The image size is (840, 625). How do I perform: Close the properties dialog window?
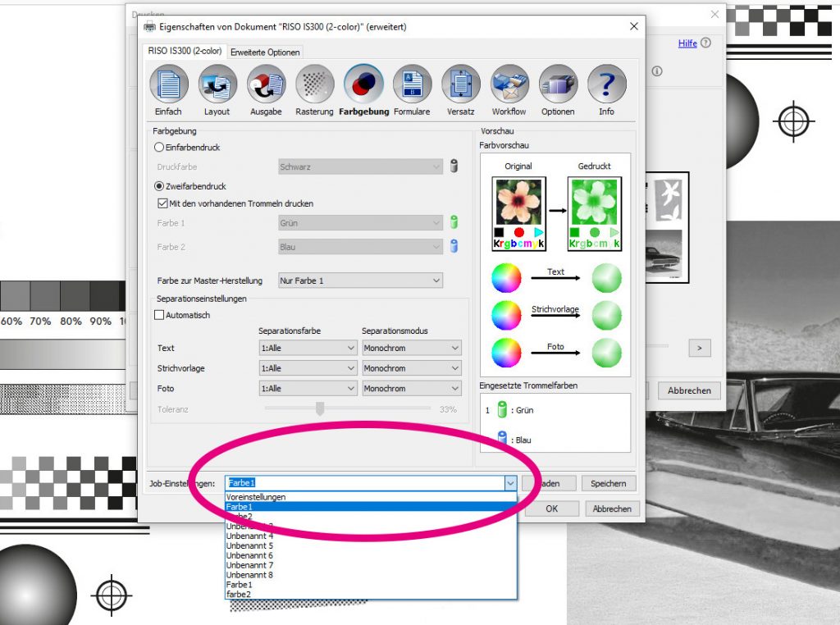tap(634, 26)
